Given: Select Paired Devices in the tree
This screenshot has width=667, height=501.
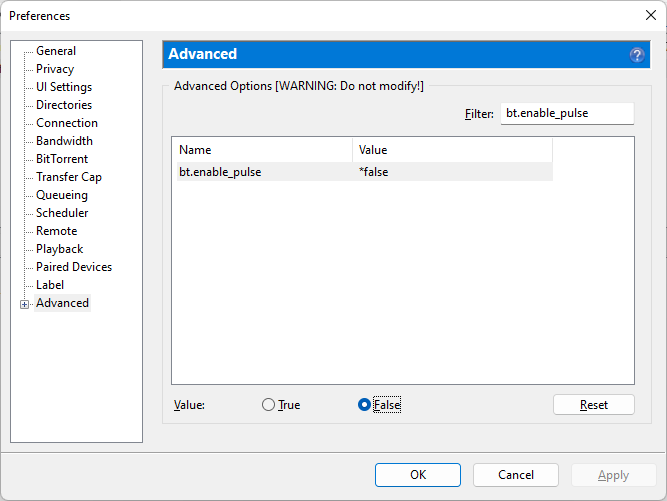Looking at the screenshot, I should pyautogui.click(x=74, y=267).
